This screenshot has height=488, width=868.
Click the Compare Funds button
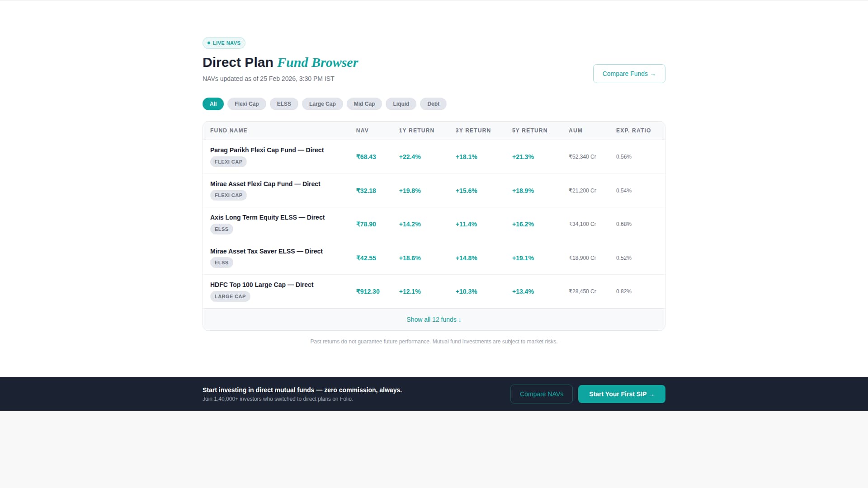(629, 74)
